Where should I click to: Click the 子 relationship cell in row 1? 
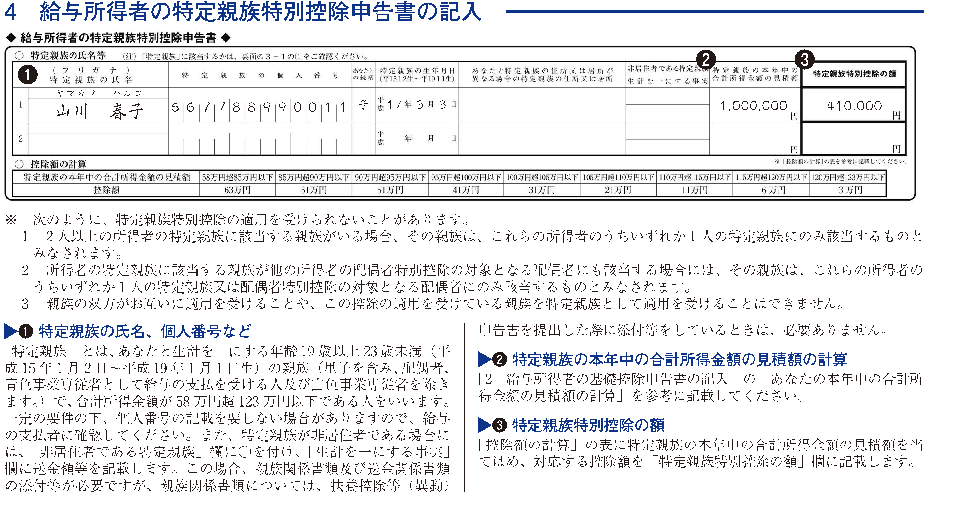pos(363,105)
